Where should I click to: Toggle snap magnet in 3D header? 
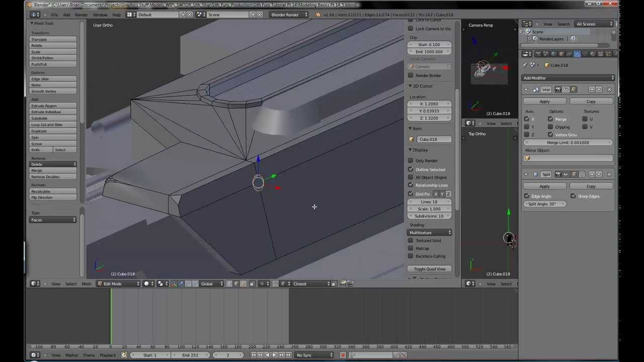pos(275,284)
